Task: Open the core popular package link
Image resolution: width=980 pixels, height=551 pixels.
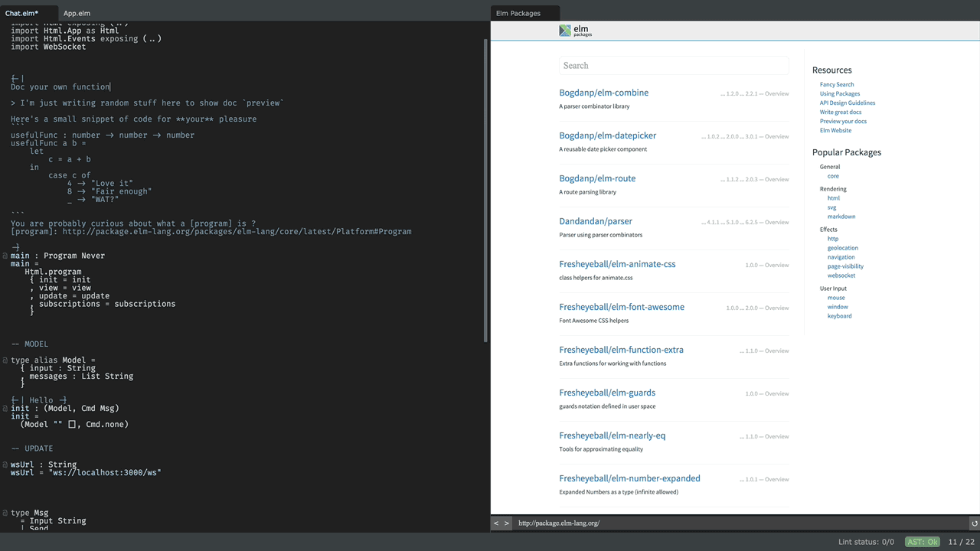Action: point(833,176)
